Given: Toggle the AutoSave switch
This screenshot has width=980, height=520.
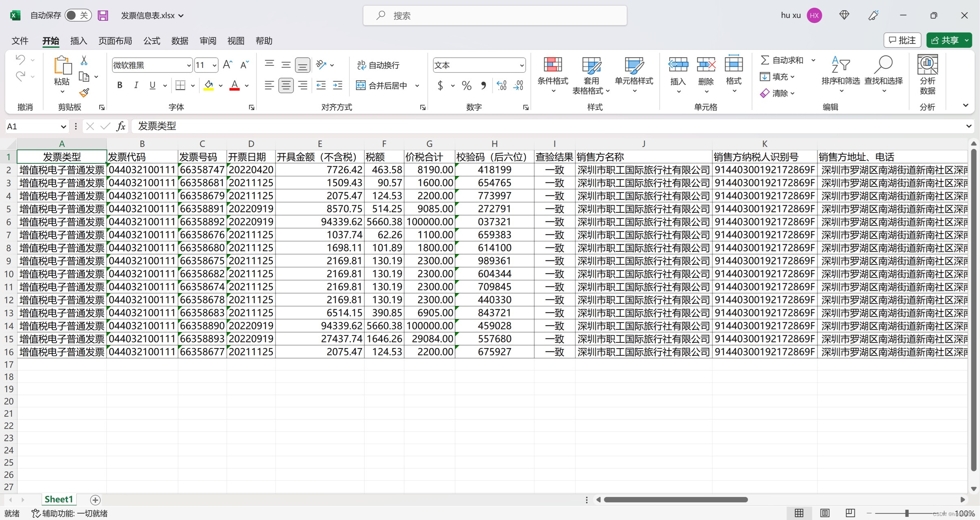Looking at the screenshot, I should 78,15.
